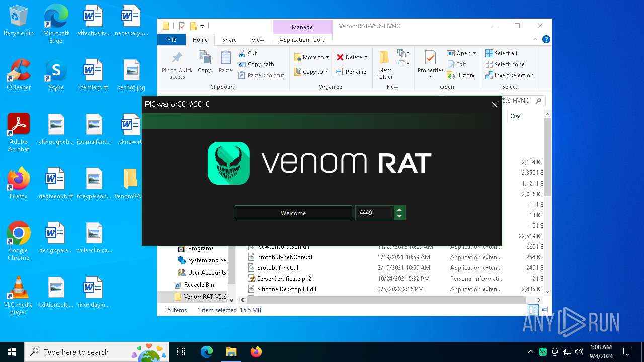Switch to large icons view layout icon
Viewport: 644px width, 362px height.
(544, 310)
